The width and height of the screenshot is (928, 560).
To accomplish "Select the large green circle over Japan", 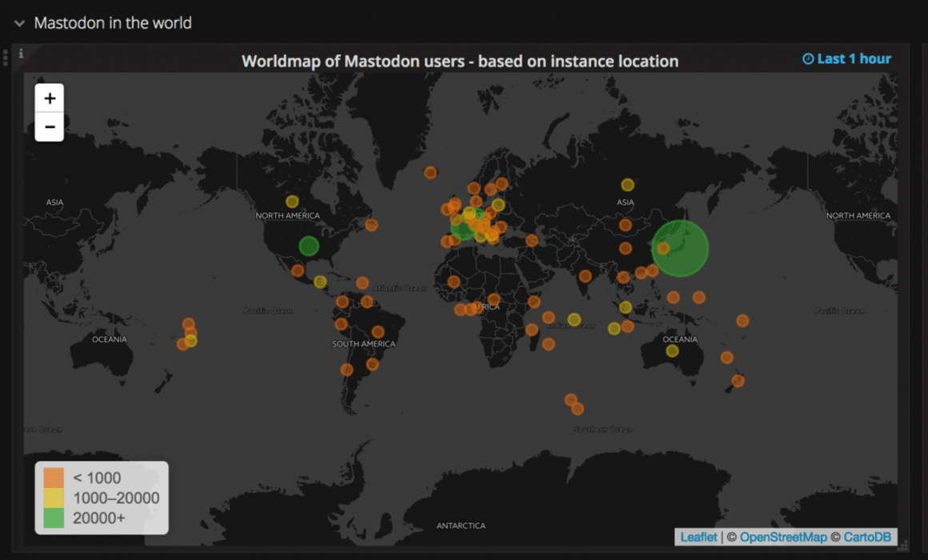I will [x=680, y=249].
